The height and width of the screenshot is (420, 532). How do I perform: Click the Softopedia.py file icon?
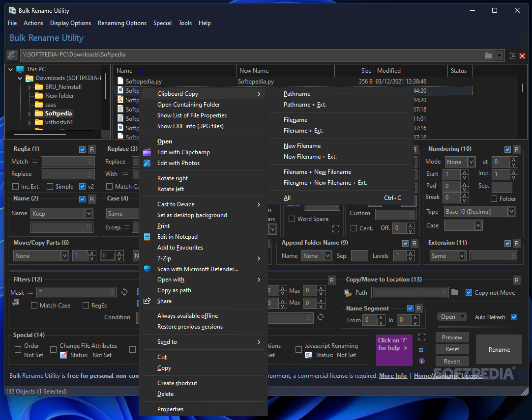point(120,81)
